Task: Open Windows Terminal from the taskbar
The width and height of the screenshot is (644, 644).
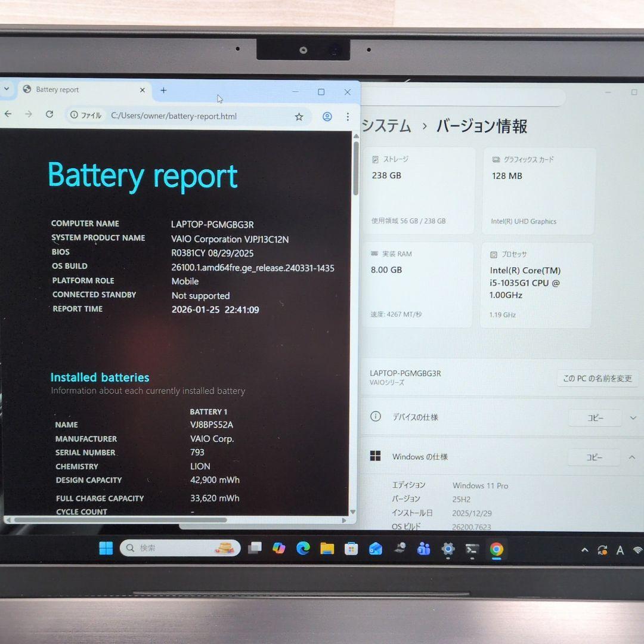Action: pos(472,548)
